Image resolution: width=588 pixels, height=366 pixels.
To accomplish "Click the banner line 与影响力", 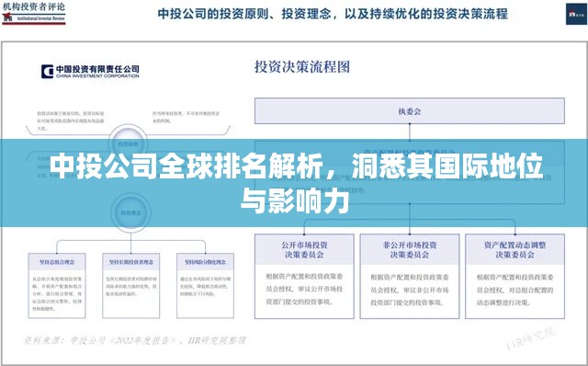I will [x=295, y=201].
